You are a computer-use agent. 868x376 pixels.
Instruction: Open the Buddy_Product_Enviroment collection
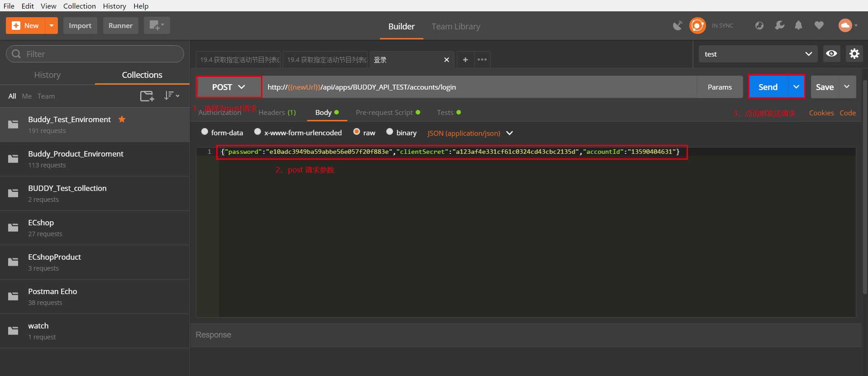click(x=95, y=159)
